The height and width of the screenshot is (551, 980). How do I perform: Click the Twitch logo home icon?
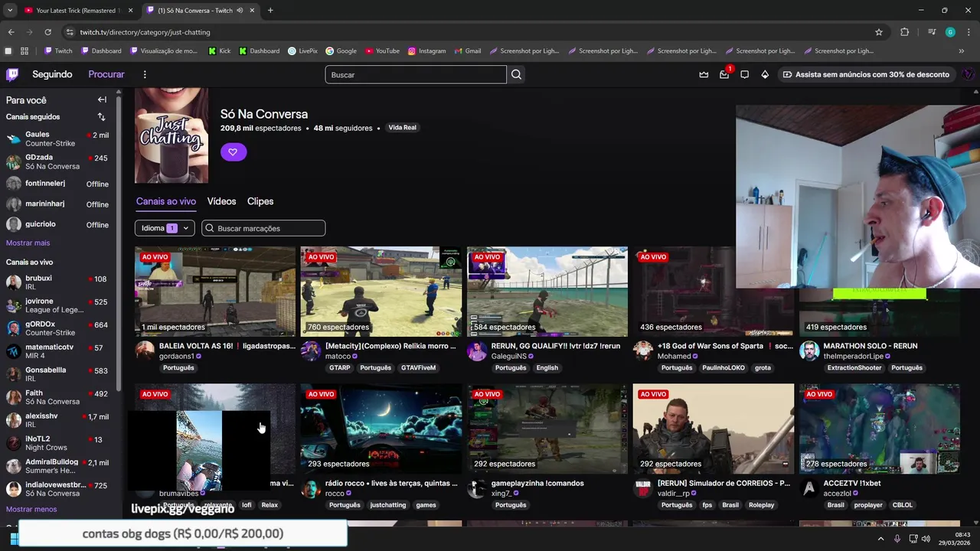pos(12,74)
